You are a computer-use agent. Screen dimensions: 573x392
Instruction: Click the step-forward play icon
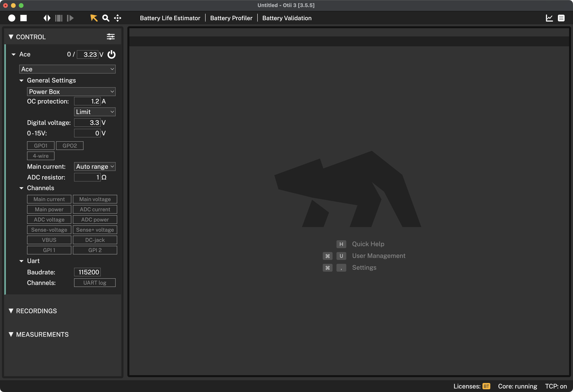coord(70,18)
